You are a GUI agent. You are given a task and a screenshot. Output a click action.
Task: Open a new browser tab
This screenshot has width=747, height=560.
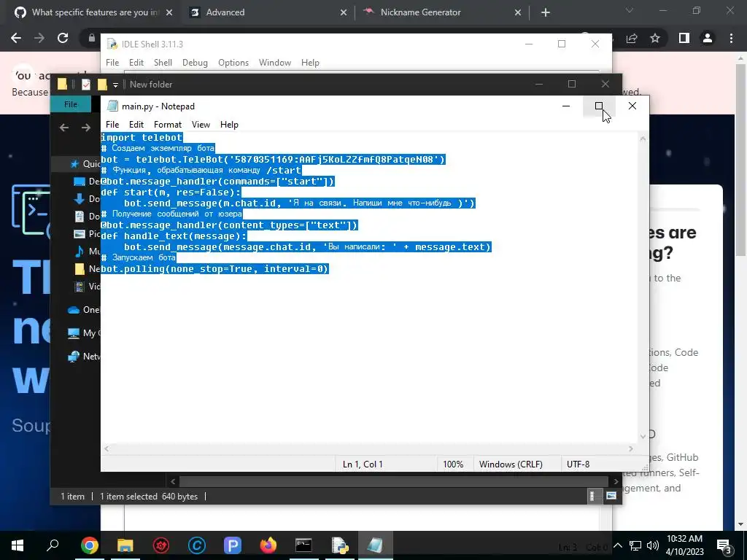pos(546,13)
